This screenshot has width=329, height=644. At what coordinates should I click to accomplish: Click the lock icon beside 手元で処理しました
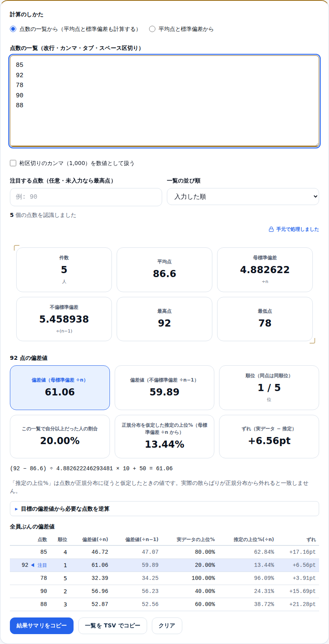(271, 229)
